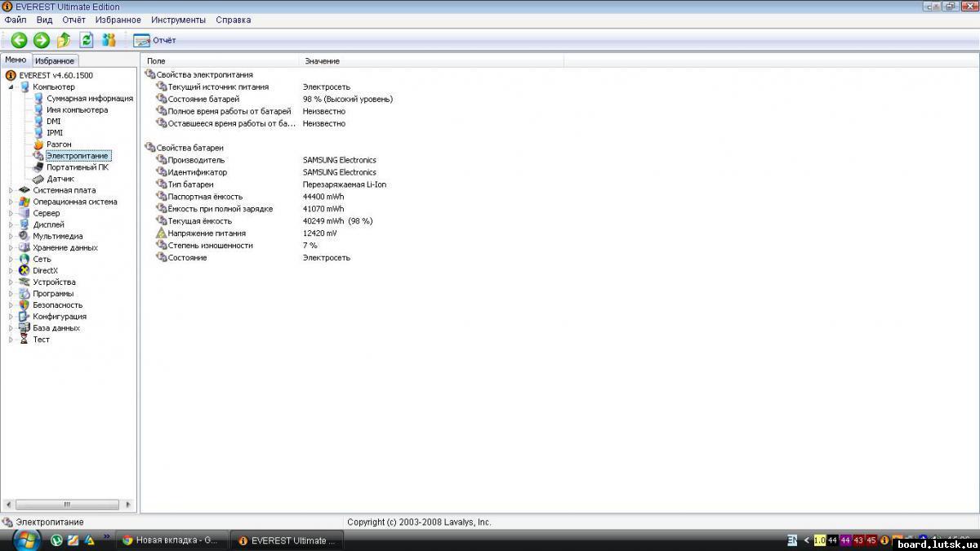Switch to the Избранное tab
Image resolution: width=980 pixels, height=551 pixels.
(x=55, y=61)
